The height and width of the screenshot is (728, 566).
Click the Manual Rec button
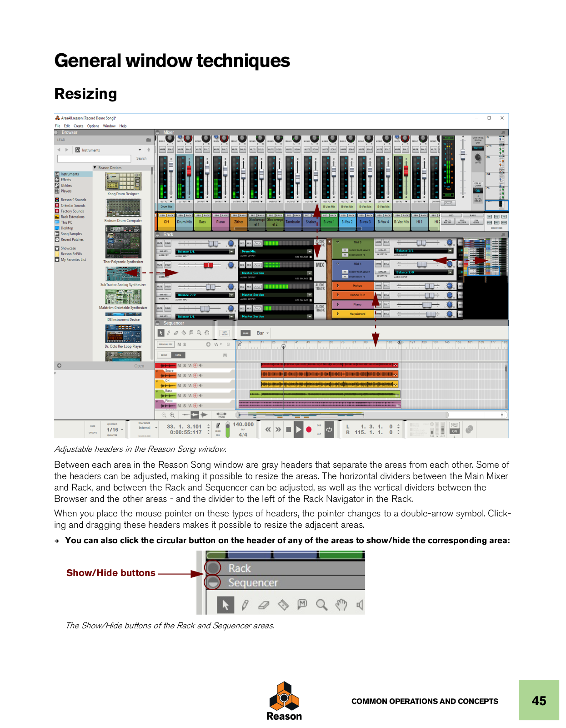(x=166, y=344)
